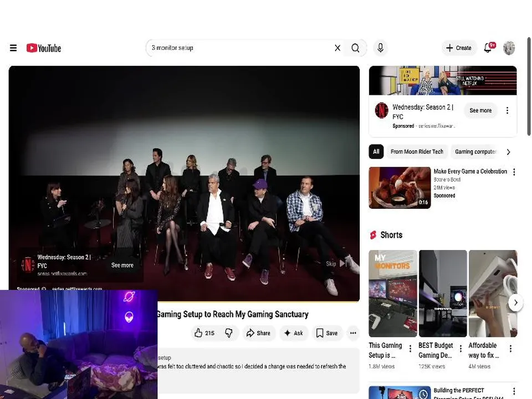The image size is (532, 399).
Task: Show more filter chips arrow
Action: (508, 152)
